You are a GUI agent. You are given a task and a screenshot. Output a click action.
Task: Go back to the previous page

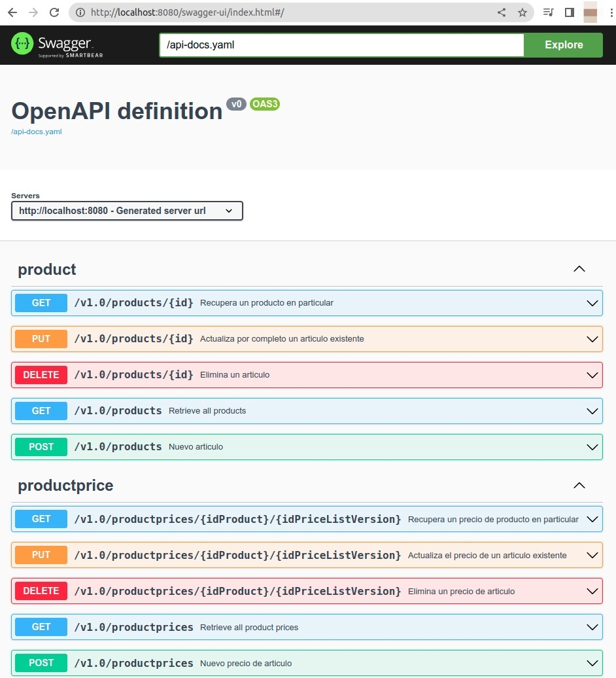[x=12, y=12]
